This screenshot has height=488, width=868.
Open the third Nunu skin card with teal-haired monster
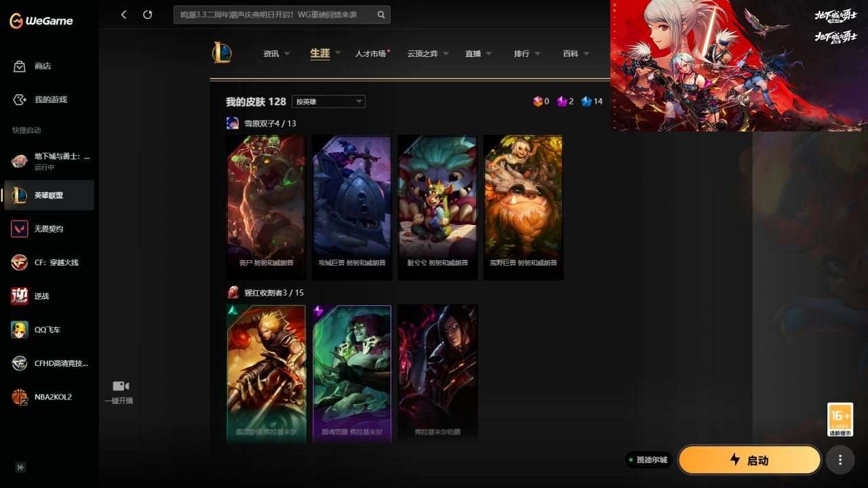[437, 207]
